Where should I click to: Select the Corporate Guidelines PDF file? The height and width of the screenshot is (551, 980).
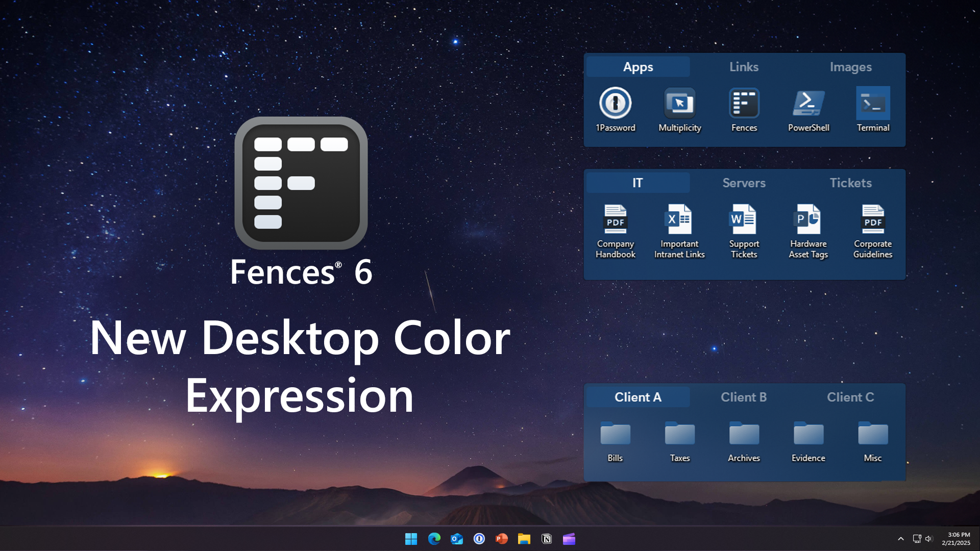(x=873, y=231)
